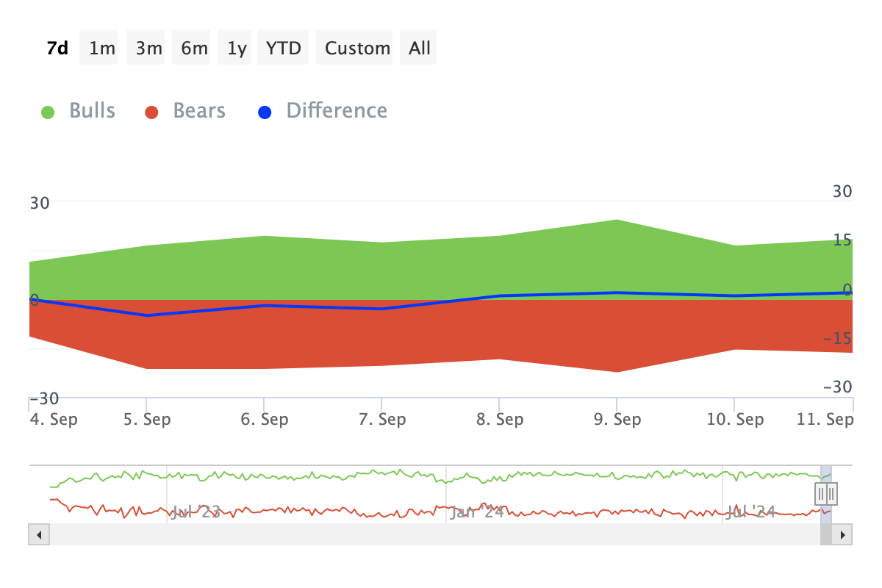Click the red Bears legend dot
This screenshot has width=882, height=588.
tap(151, 110)
